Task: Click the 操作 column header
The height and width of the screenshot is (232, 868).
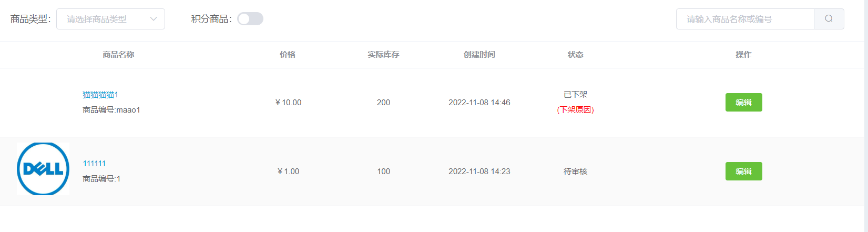Action: click(x=743, y=55)
